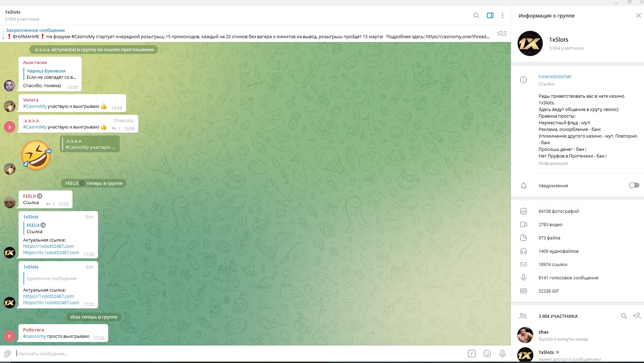The image size is (644, 363).
Task: Click reply arrow on the 16:59 message
Action: (x=114, y=128)
